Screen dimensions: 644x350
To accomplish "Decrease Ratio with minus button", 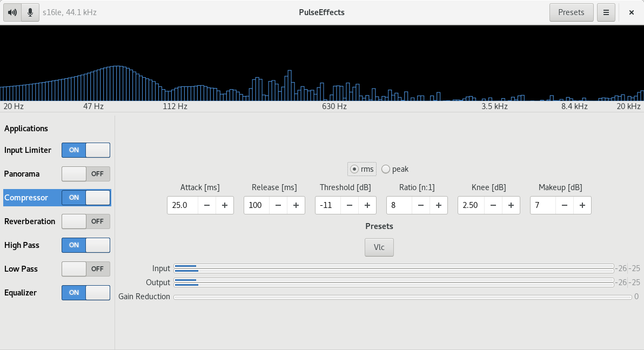I will (x=421, y=205).
